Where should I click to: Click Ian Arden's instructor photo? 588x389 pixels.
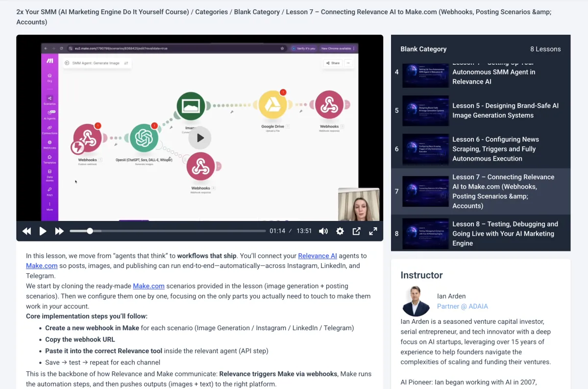coord(416,301)
